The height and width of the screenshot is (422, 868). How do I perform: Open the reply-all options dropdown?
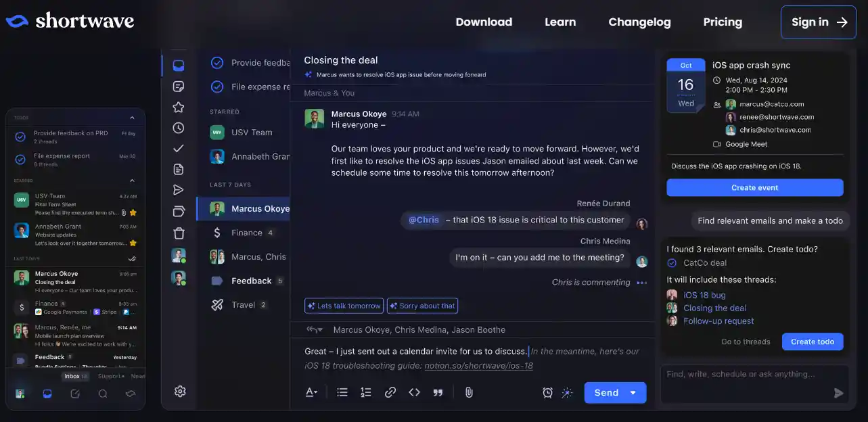click(x=315, y=329)
